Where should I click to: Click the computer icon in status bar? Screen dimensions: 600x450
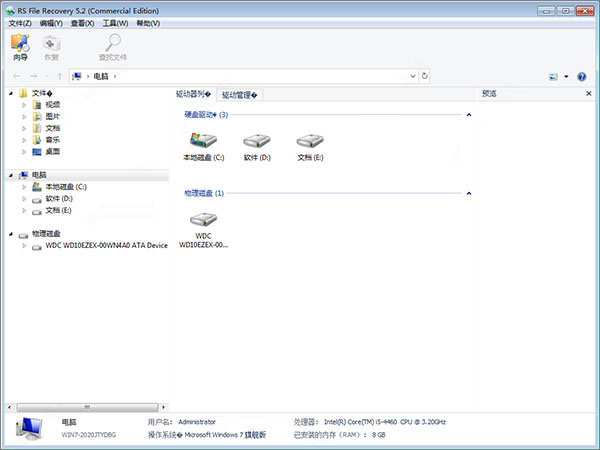(29, 428)
